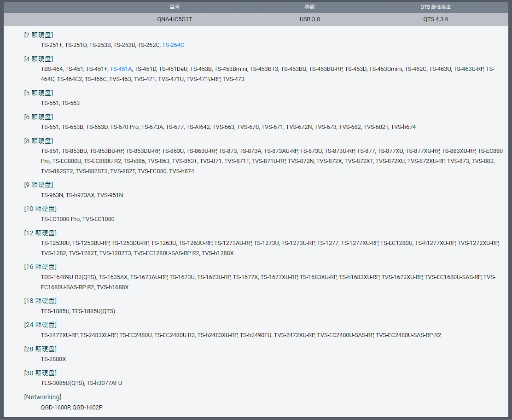Viewport: 512px width, 420px height.
Task: Click the [18 颗硬盘] section heading
Action: [41, 301]
